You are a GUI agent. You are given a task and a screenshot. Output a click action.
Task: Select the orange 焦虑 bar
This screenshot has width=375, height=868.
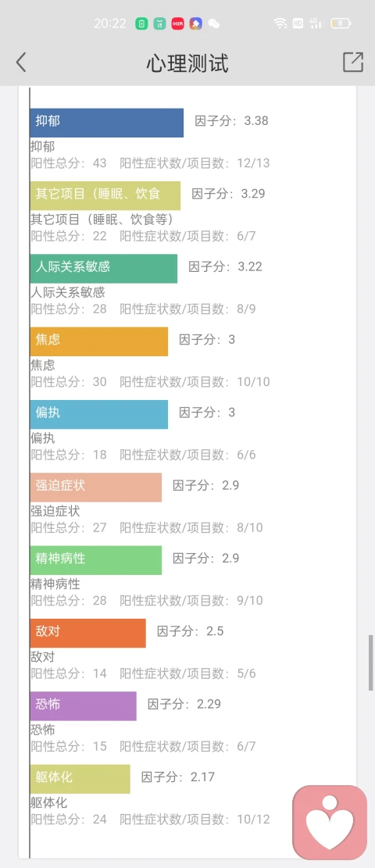(x=99, y=341)
